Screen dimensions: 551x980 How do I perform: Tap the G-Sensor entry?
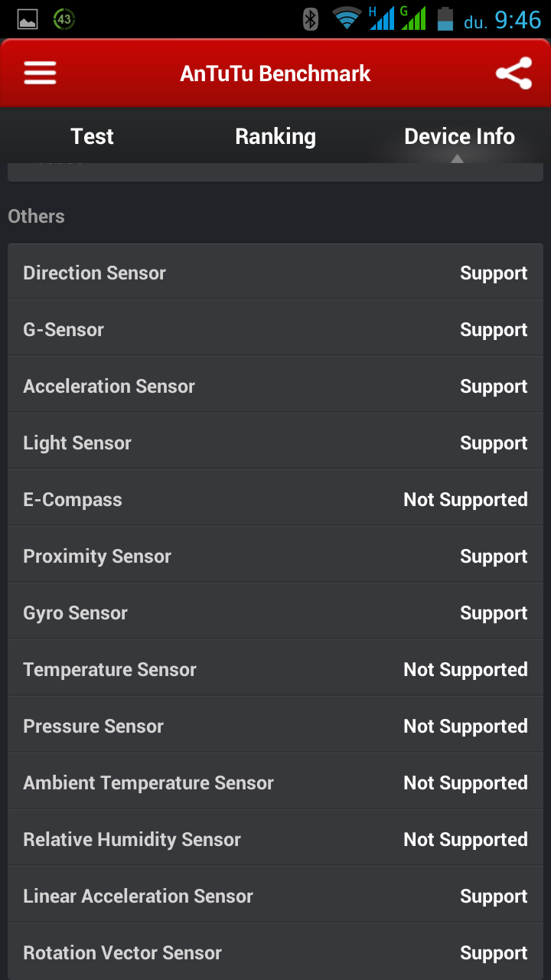(275, 330)
